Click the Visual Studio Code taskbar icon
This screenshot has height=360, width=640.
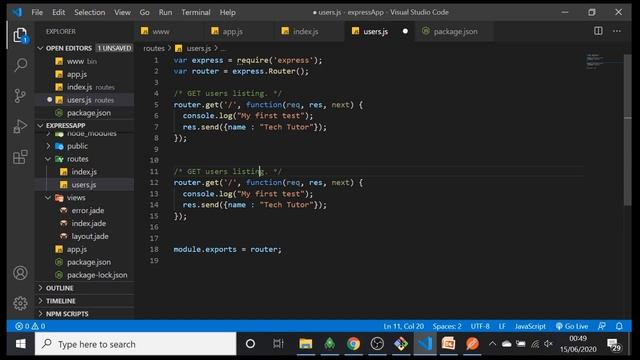pos(425,344)
